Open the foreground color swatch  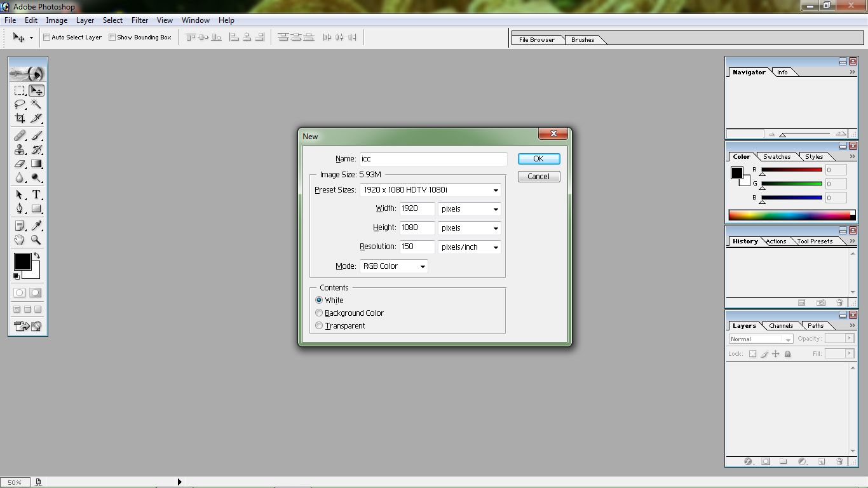[x=22, y=262]
